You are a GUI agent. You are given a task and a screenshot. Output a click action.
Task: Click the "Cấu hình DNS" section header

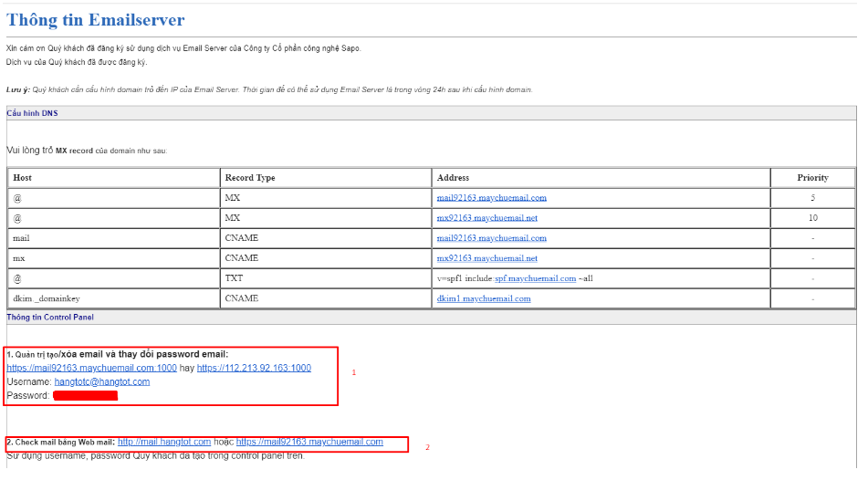coord(32,113)
